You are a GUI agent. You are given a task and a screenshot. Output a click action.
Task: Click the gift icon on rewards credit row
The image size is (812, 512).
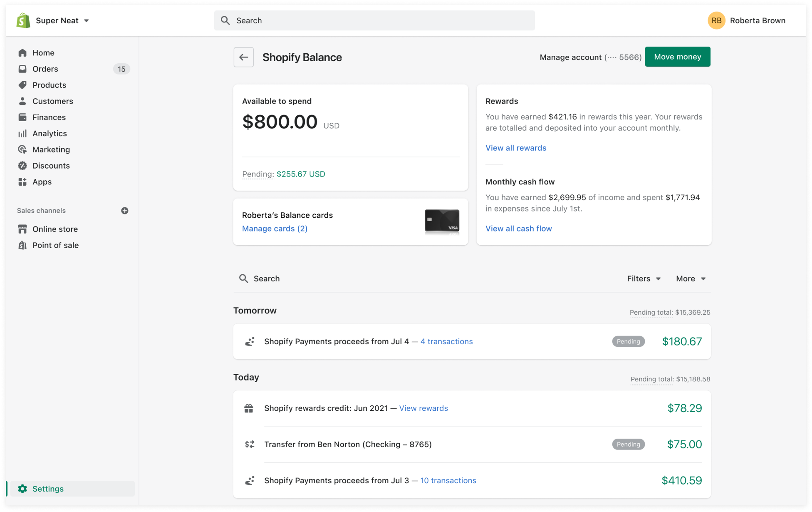[x=248, y=408]
